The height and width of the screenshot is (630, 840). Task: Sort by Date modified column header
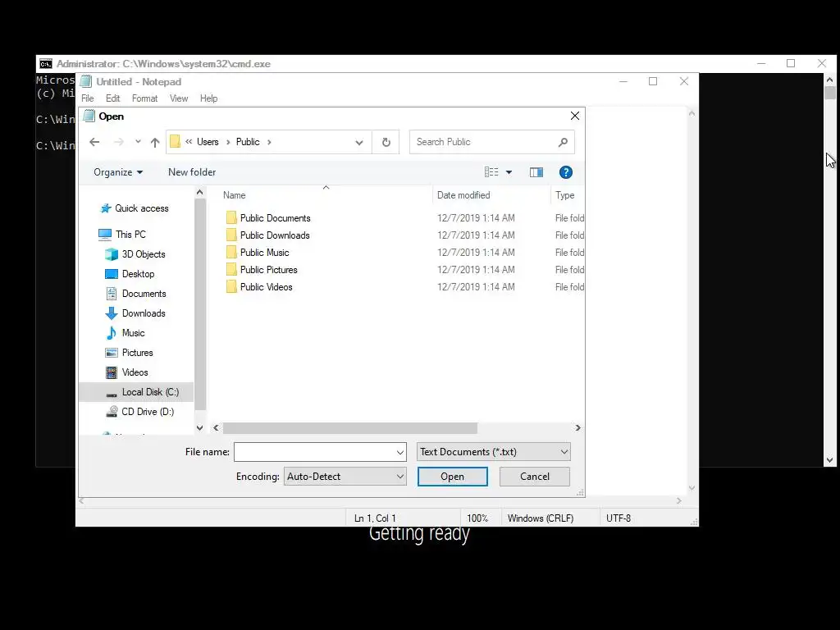click(x=491, y=195)
